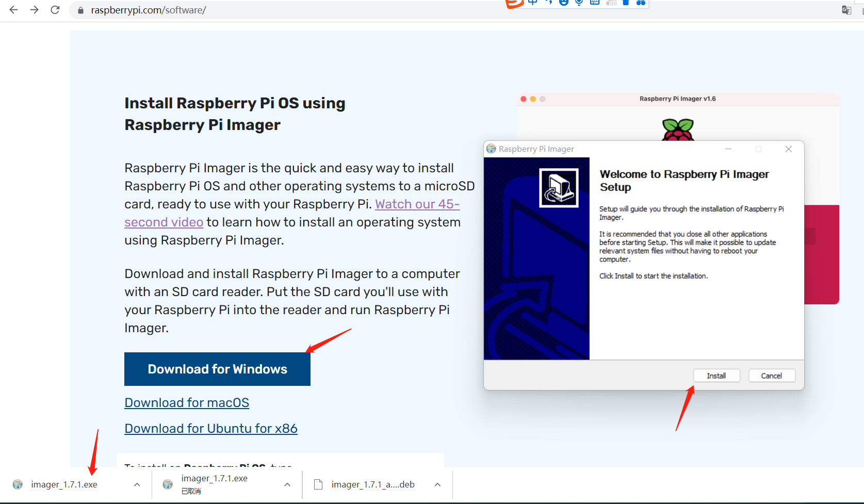The image size is (864, 504).
Task: Open the imager_1.7.1.exe download not marked 已取消
Action: (64, 484)
